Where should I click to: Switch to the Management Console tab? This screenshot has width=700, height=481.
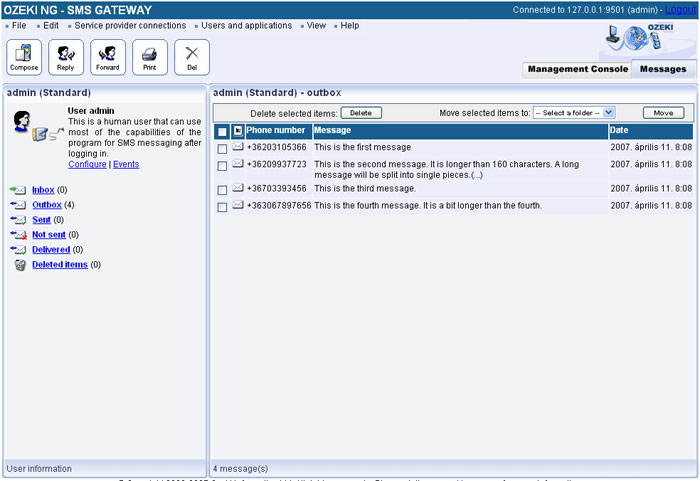[578, 69]
